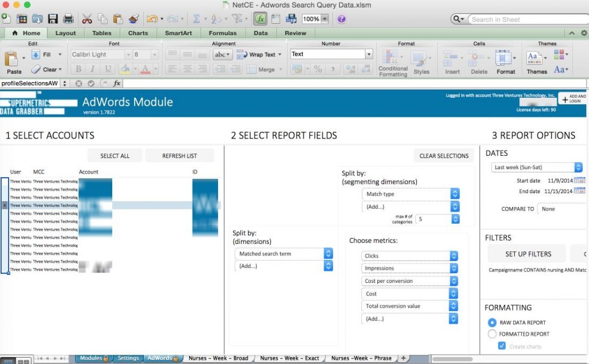This screenshot has height=364, width=589.
Task: Open the font color picker
Action: point(145,69)
